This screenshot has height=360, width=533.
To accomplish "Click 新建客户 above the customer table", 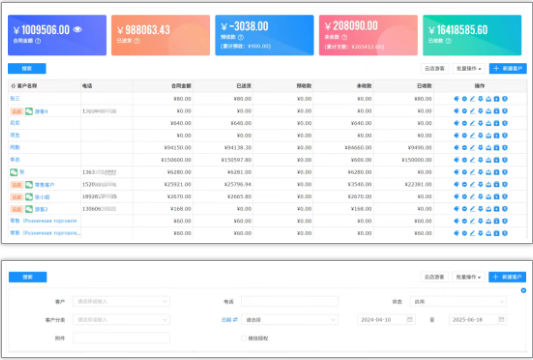I will (x=508, y=69).
